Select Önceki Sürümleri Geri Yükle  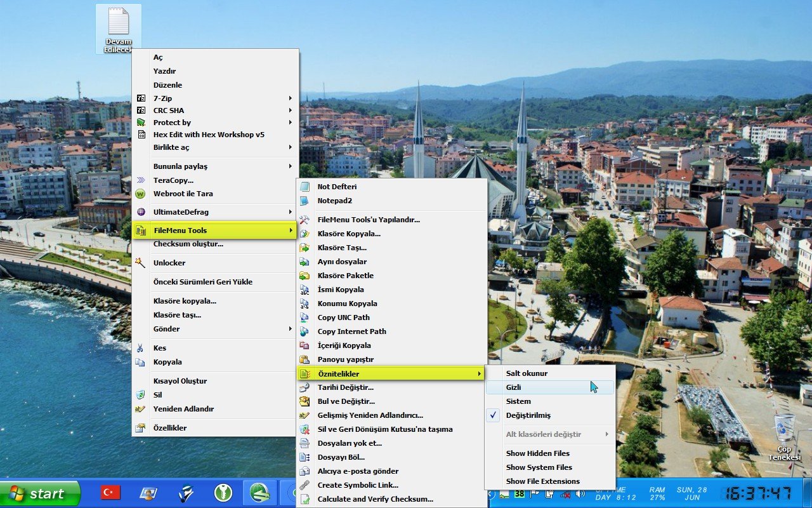(215, 282)
